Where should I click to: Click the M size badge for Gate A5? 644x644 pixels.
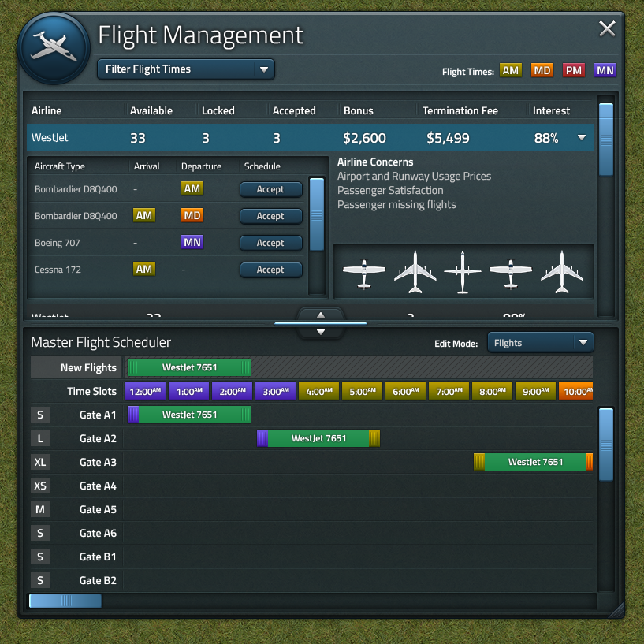40,509
